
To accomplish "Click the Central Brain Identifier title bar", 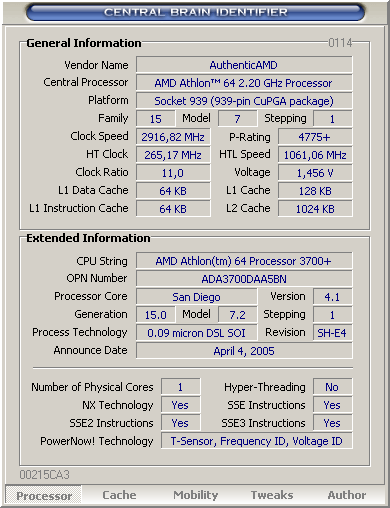I will (195, 12).
